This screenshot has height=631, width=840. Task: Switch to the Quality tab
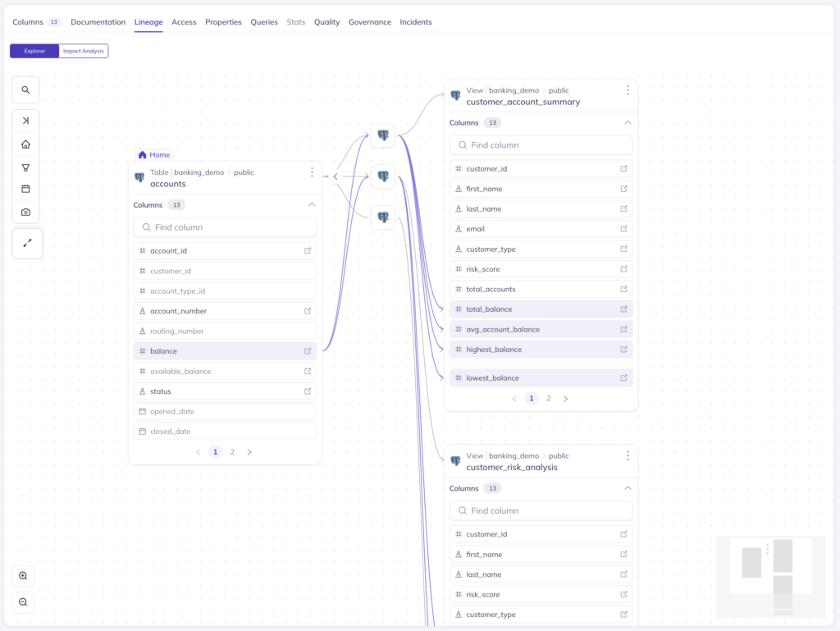[326, 22]
